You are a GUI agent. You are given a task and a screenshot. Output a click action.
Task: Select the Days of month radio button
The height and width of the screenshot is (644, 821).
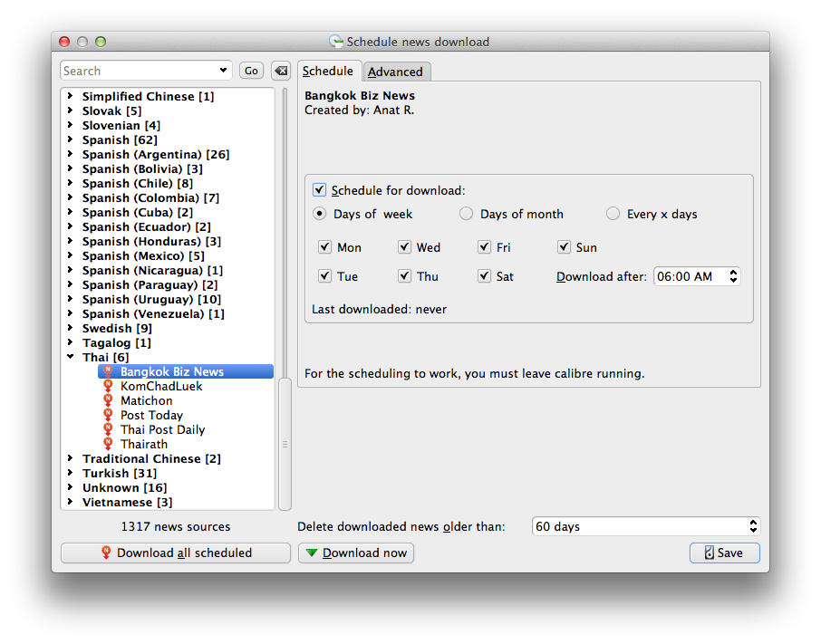pyautogui.click(x=466, y=214)
